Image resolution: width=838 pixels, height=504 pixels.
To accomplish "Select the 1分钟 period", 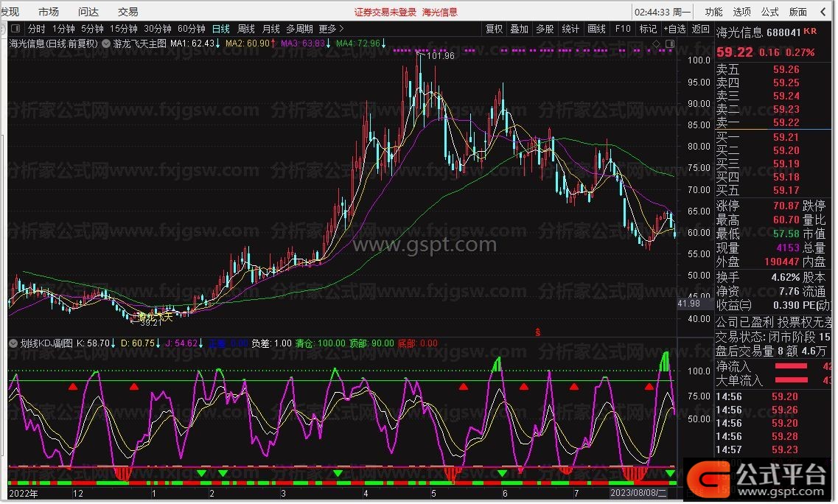I will [63, 29].
